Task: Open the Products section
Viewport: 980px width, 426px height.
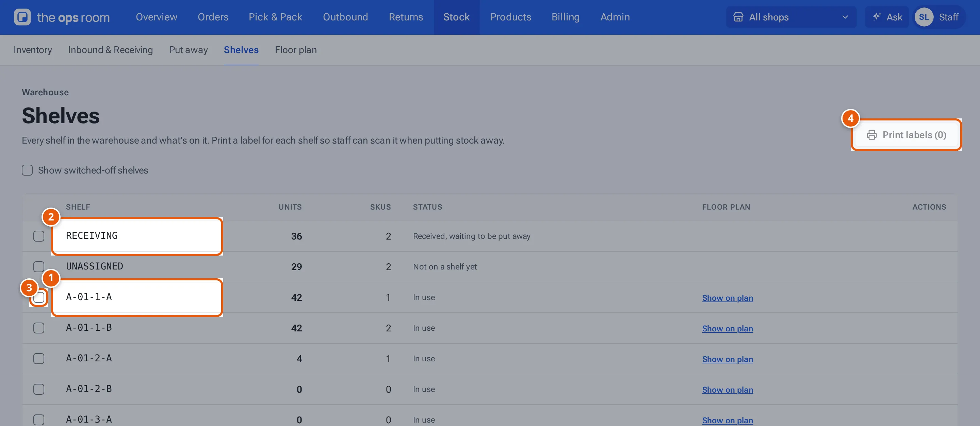Action: tap(510, 17)
